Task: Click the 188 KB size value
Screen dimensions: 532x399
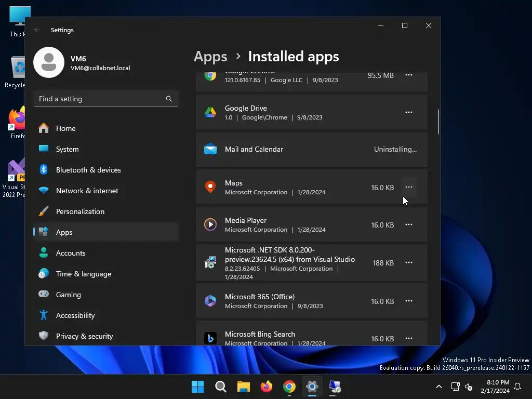Action: tap(383, 263)
